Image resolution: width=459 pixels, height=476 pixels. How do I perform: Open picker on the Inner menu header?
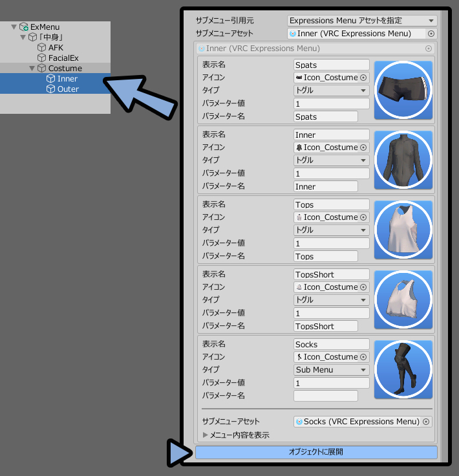(429, 49)
